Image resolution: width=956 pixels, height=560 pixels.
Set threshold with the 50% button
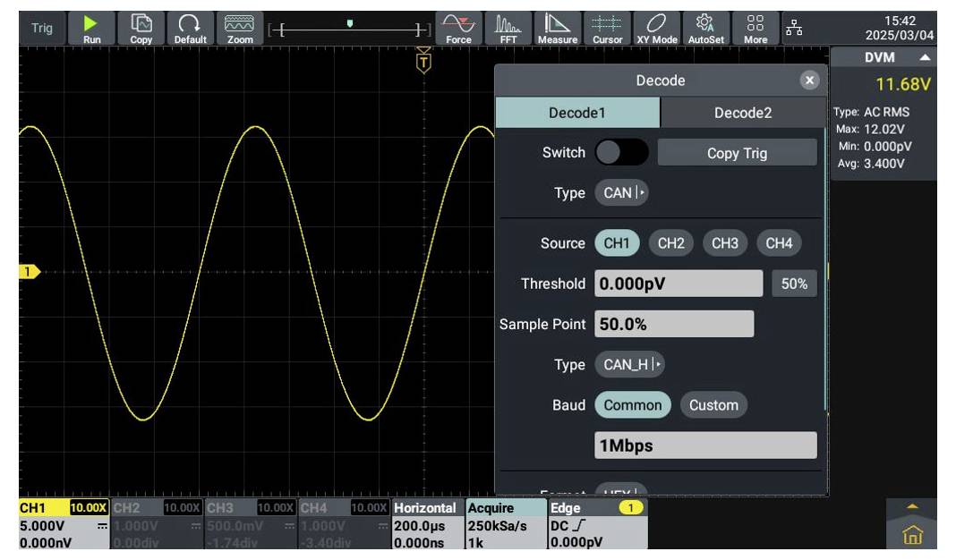(x=793, y=284)
